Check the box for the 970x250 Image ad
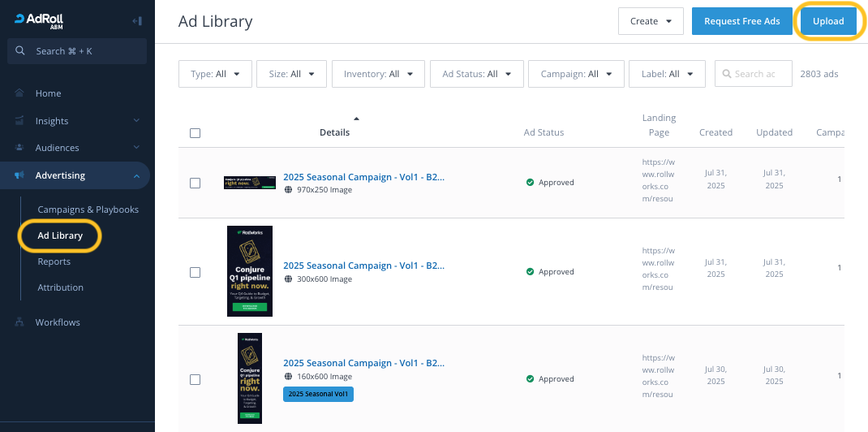 pyautogui.click(x=195, y=183)
